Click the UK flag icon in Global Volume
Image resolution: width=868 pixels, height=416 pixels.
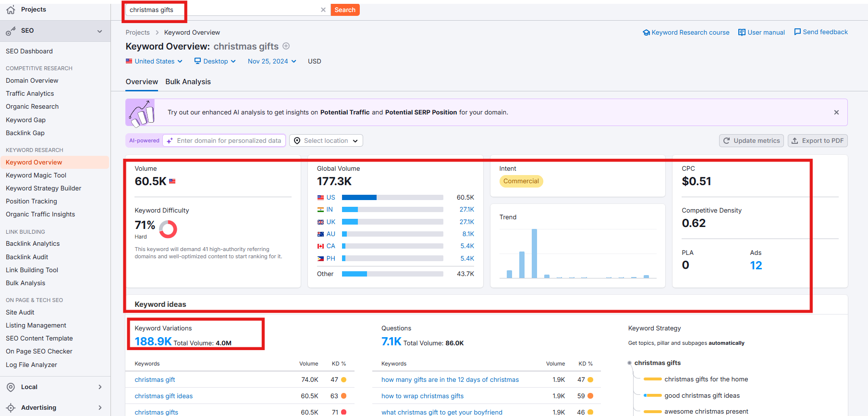pos(320,222)
